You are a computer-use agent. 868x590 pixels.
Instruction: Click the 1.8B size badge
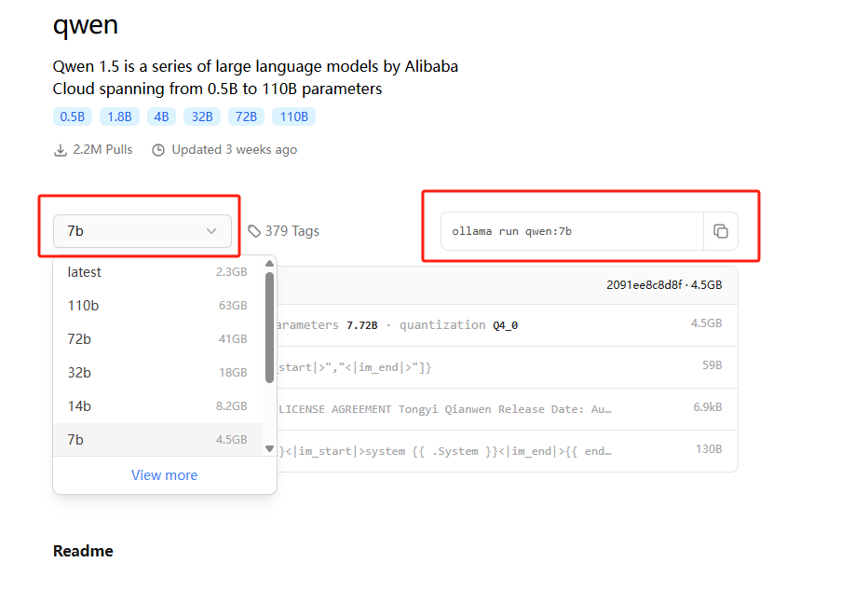coord(119,117)
